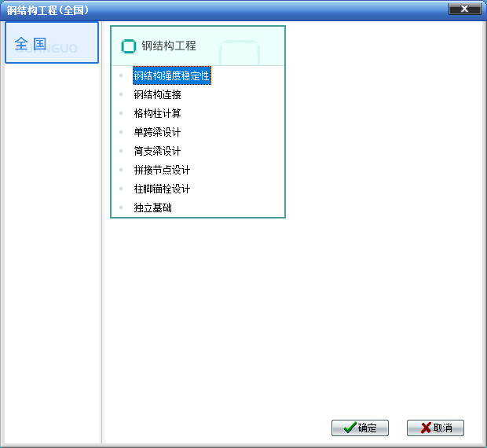The height and width of the screenshot is (448, 487).
Task: Select the 全国 region tab
Action: (52, 42)
